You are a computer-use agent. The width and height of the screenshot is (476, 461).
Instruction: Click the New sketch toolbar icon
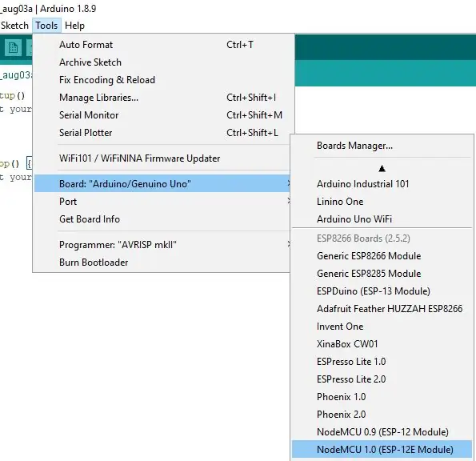point(13,48)
